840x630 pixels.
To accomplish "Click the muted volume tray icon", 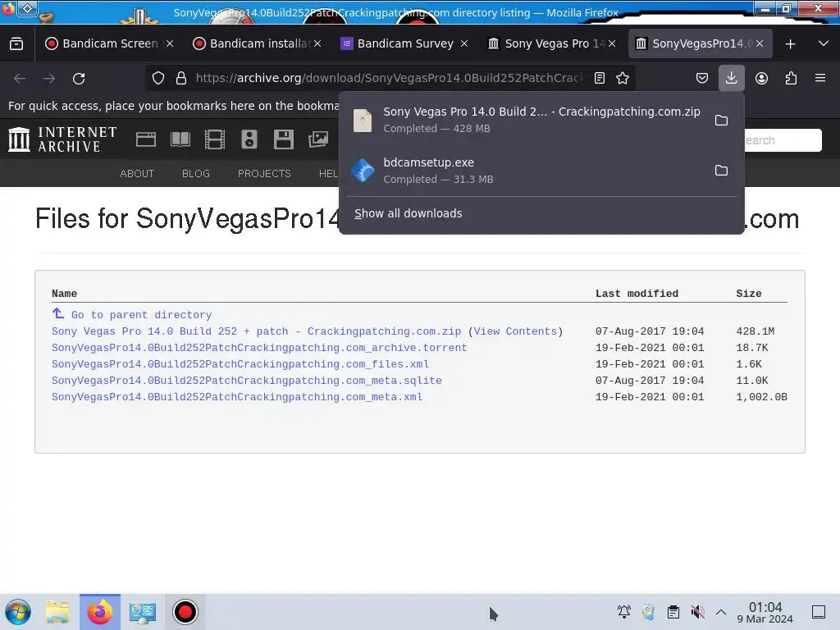I will click(x=697, y=612).
